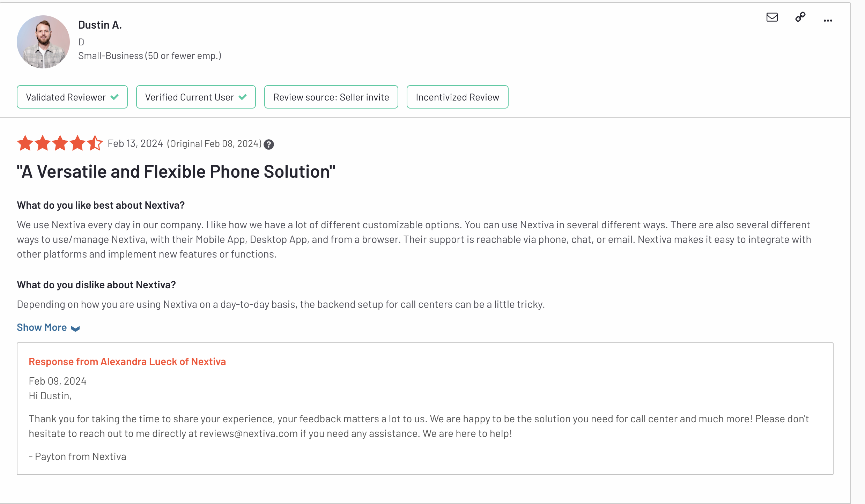Click the third rating star
Image resolution: width=865 pixels, height=504 pixels.
coord(60,143)
